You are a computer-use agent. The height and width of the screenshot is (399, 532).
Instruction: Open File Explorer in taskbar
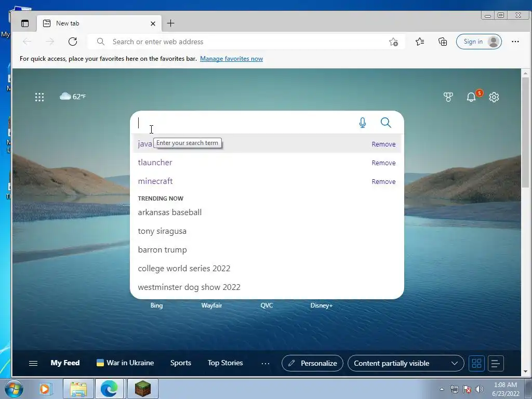pos(78,389)
